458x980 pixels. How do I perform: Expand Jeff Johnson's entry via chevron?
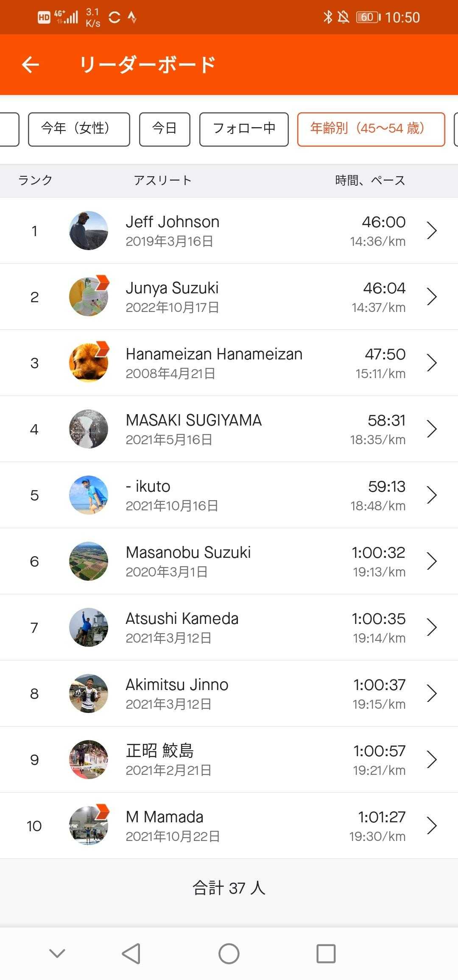coord(432,231)
